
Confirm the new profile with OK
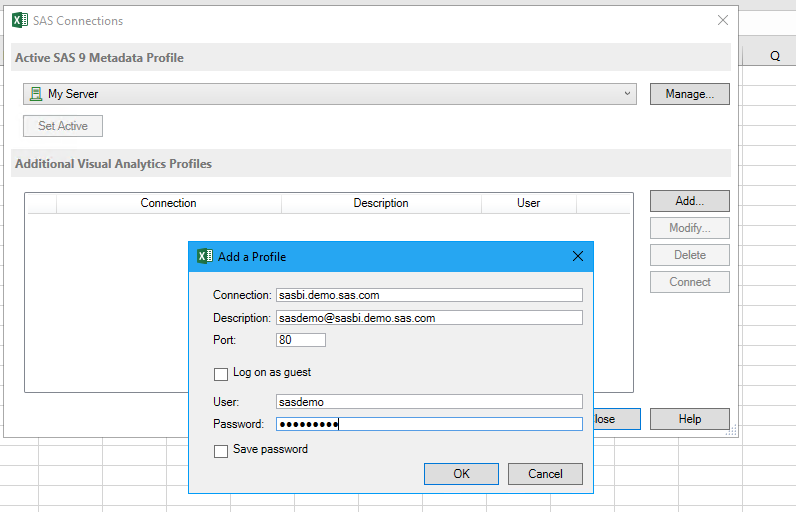pyautogui.click(x=461, y=473)
